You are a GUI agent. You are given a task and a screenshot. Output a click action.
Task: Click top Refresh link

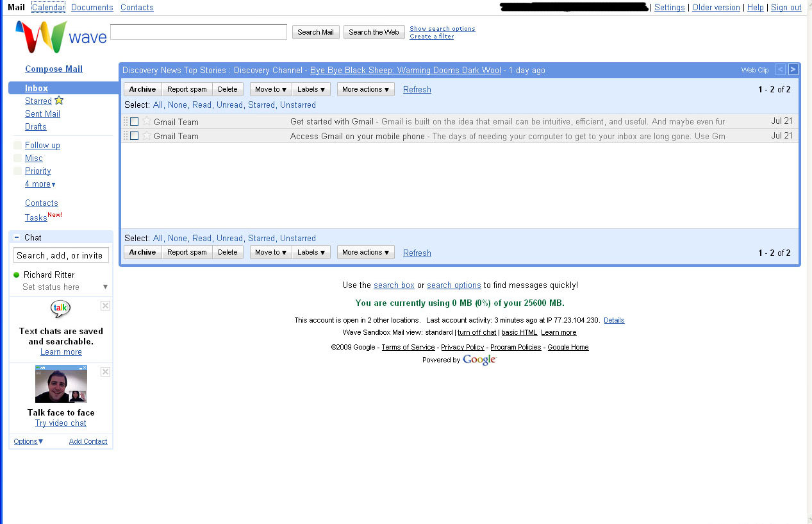[417, 90]
